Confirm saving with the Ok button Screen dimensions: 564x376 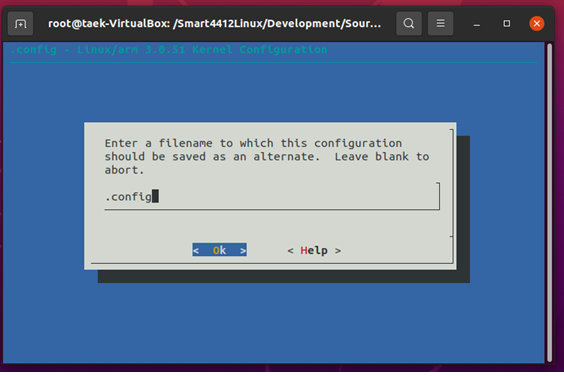(x=219, y=250)
